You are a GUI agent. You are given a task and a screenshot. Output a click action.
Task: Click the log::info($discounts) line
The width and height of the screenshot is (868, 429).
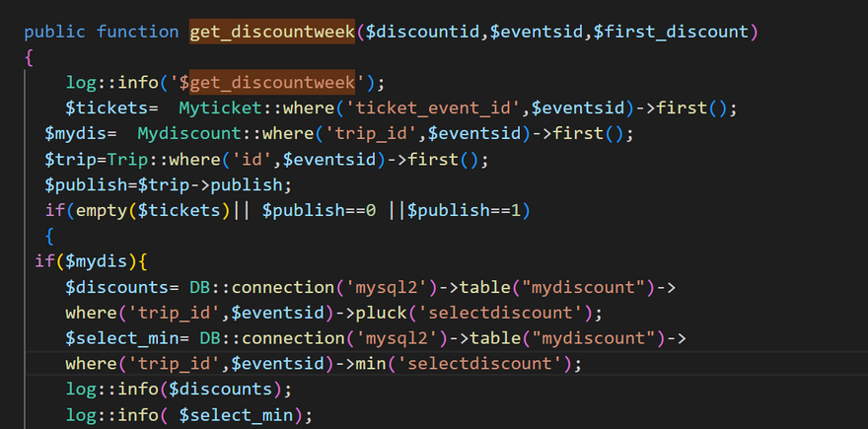coord(179,390)
